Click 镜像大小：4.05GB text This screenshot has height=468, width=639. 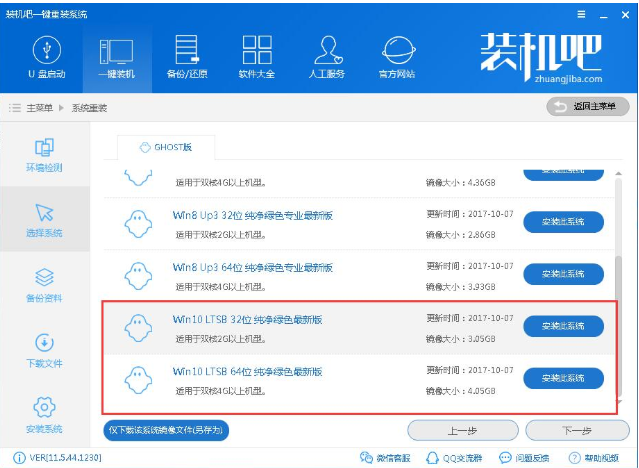click(x=461, y=391)
